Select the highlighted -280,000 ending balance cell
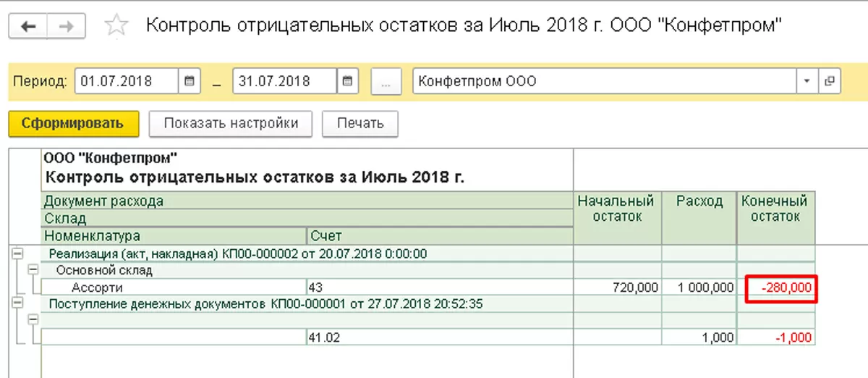 780,287
